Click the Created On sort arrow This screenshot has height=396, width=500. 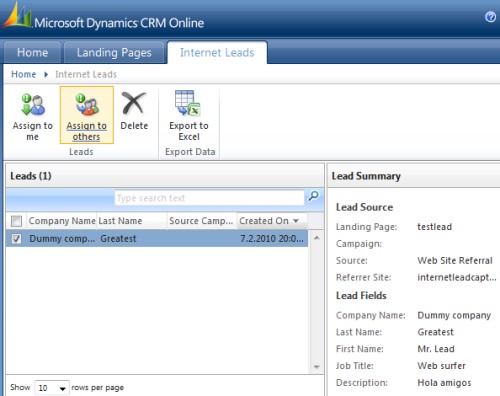pos(296,221)
